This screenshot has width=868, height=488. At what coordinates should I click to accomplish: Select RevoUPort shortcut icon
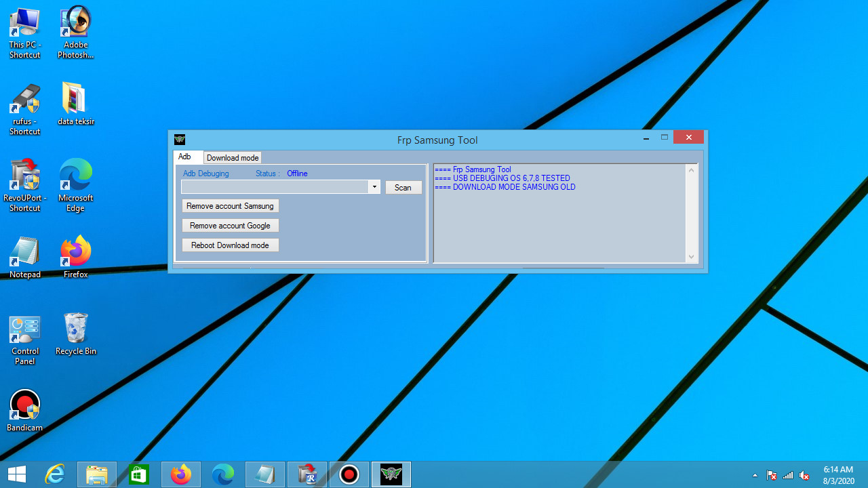coord(25,186)
